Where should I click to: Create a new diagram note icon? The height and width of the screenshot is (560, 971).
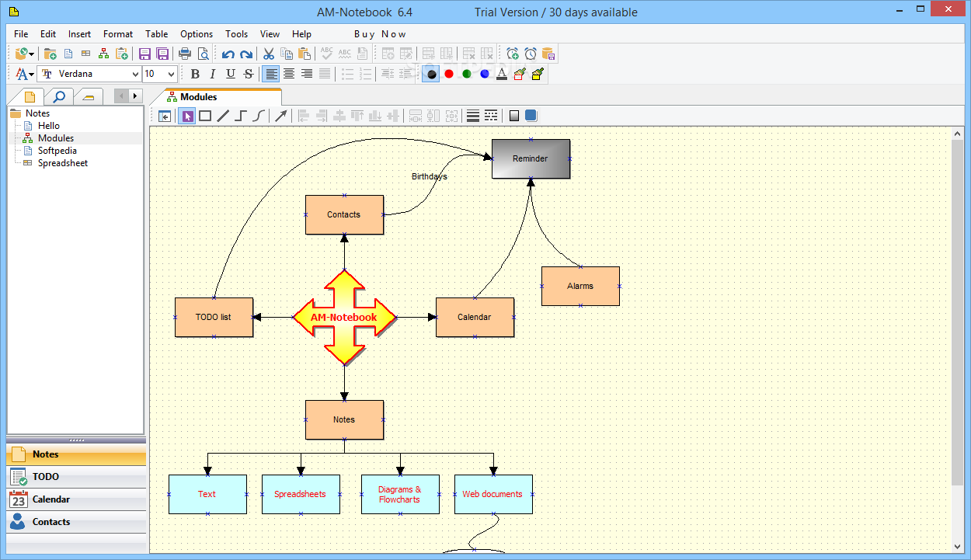(103, 54)
